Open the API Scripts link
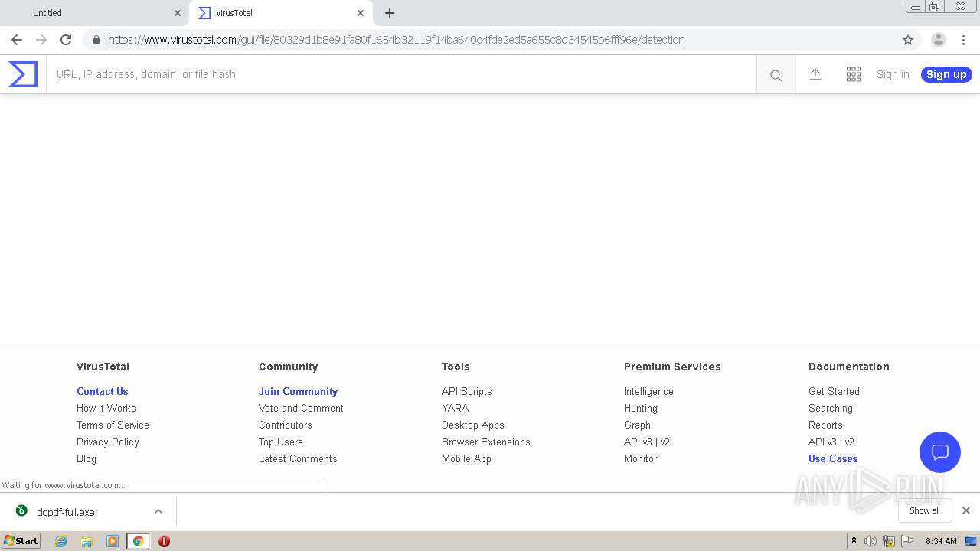 467,391
